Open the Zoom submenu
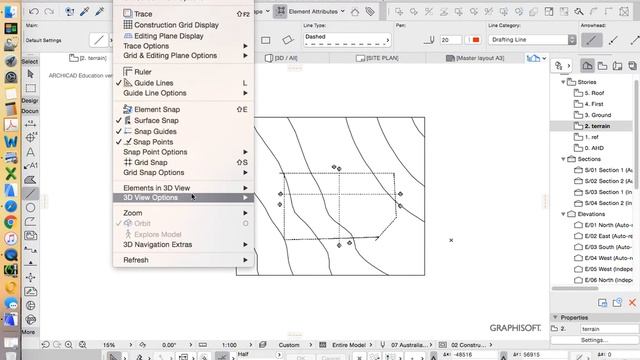Screen dimensions: 640x360 pyautogui.click(x=183, y=213)
